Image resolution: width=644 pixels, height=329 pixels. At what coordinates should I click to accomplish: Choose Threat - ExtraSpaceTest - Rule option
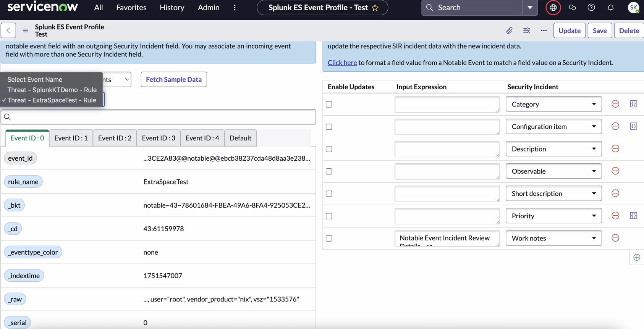point(52,100)
